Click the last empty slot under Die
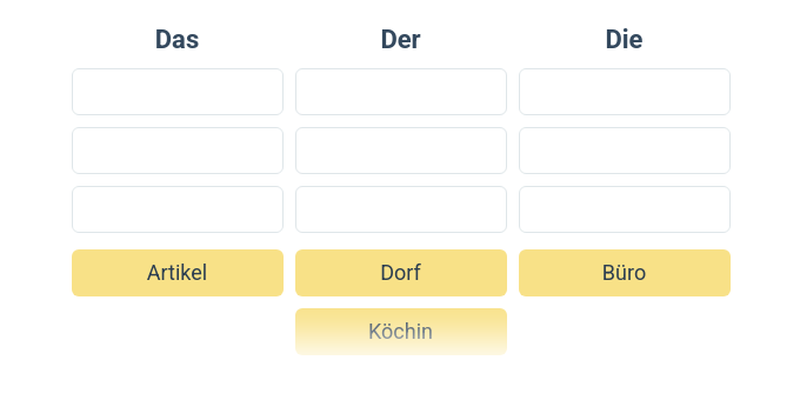Viewport: 800px width, 400px height. click(x=624, y=209)
